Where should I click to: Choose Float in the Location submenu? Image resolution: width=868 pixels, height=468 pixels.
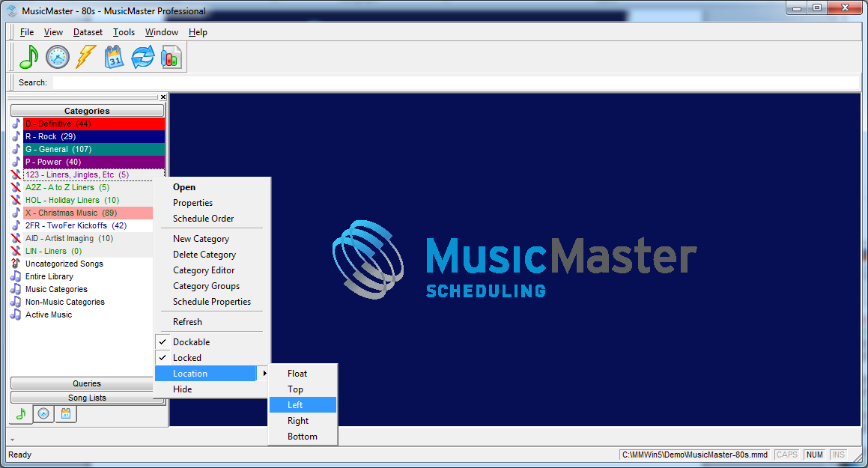297,374
